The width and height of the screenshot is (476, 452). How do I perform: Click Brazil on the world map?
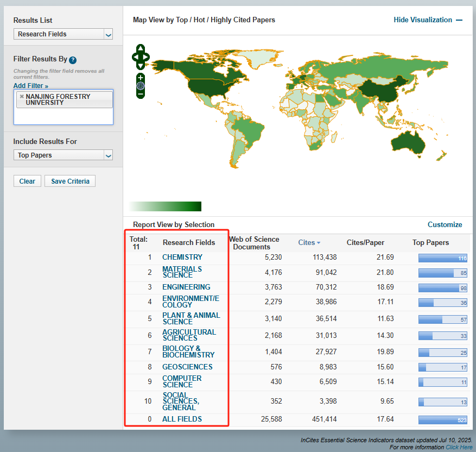click(250, 129)
